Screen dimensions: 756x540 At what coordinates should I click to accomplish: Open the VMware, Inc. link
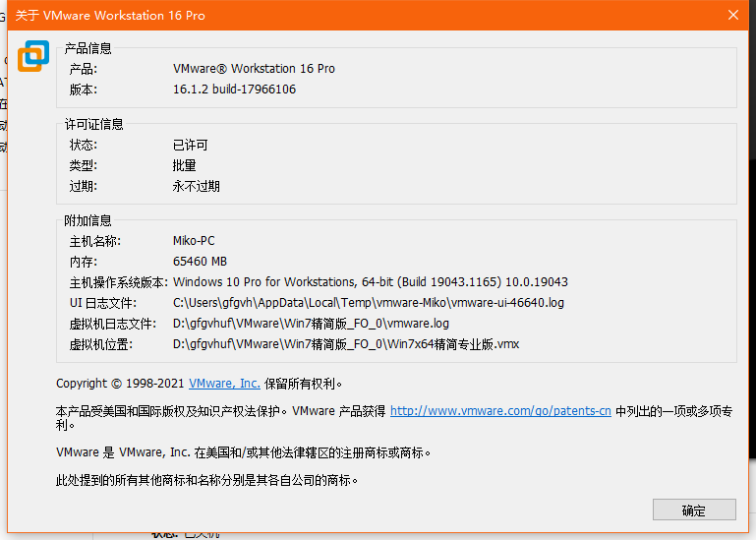pos(224,384)
